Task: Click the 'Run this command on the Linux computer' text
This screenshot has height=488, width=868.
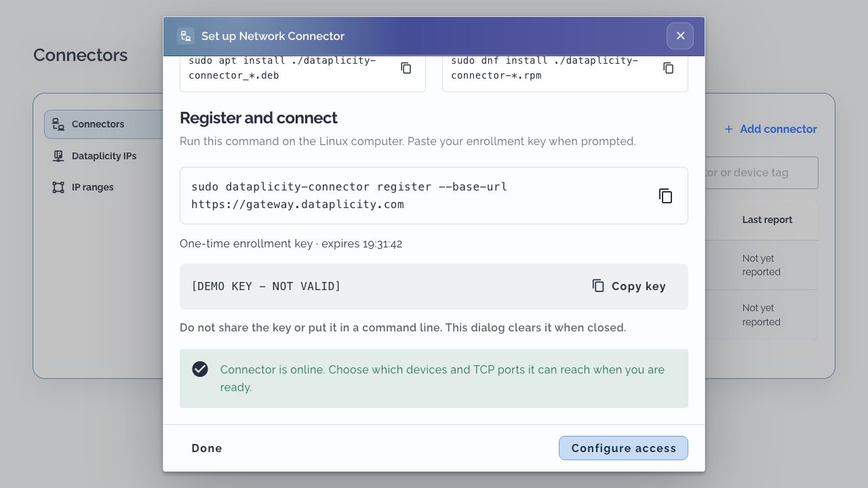Action: pos(408,141)
